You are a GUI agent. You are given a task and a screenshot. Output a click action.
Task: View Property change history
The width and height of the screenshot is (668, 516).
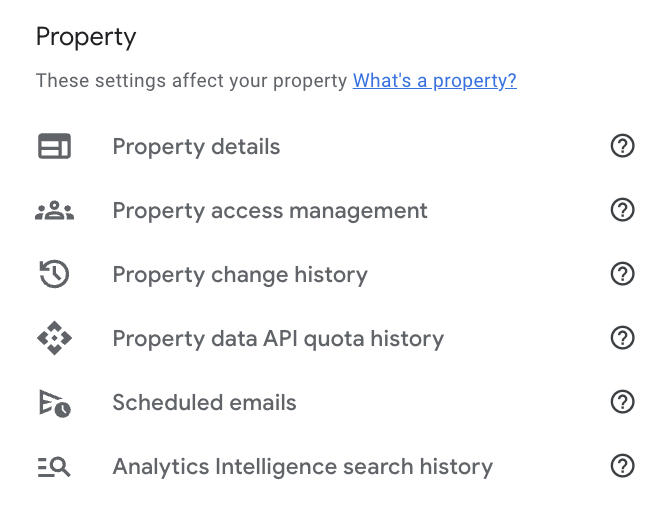click(240, 275)
